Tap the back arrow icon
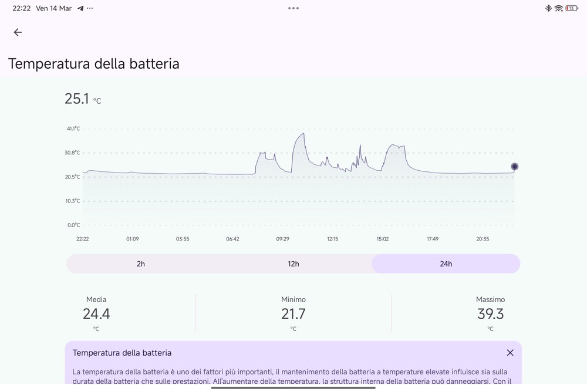Image resolution: width=587 pixels, height=392 pixels. pyautogui.click(x=18, y=32)
